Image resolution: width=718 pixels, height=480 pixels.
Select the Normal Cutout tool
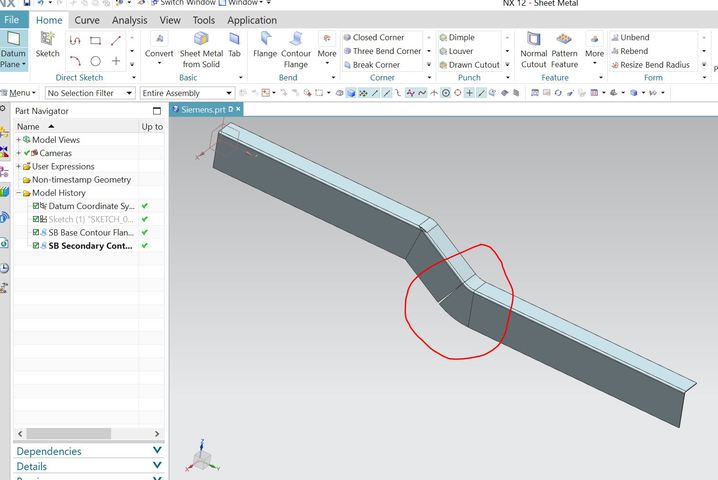533,44
